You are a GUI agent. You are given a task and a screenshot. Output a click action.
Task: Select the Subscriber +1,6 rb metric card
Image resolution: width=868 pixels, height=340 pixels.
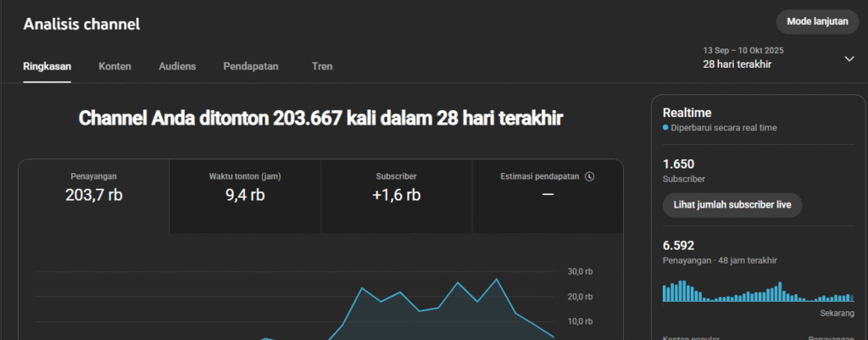[397, 195]
